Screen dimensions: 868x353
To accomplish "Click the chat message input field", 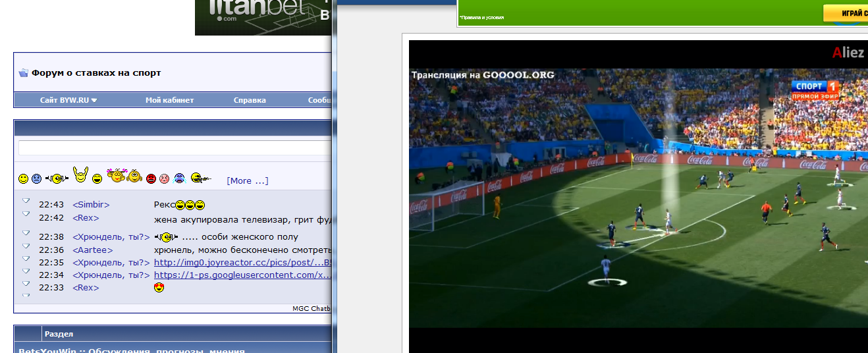I will click(x=174, y=148).
